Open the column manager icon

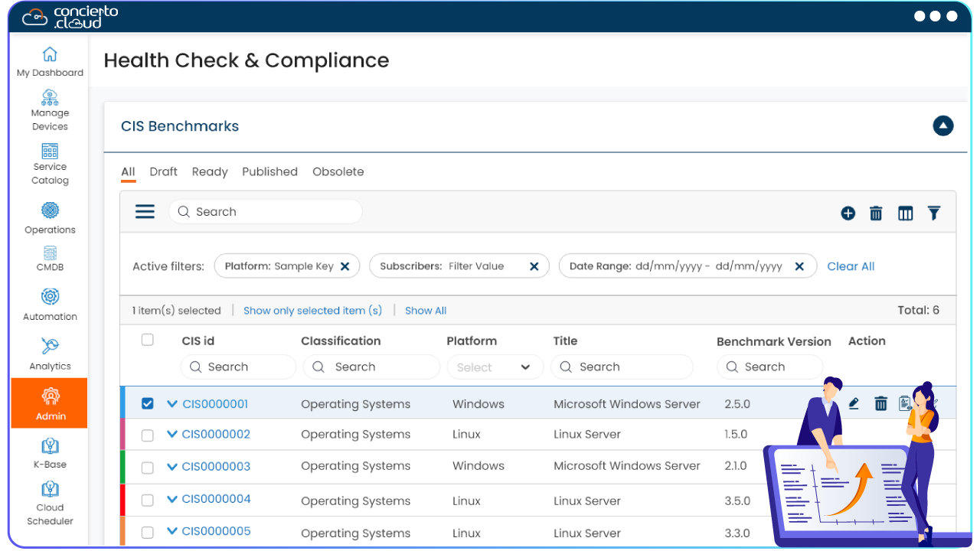(905, 214)
